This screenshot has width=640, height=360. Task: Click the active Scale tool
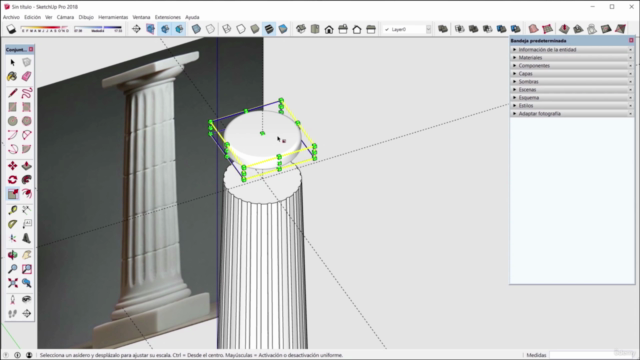click(x=13, y=193)
